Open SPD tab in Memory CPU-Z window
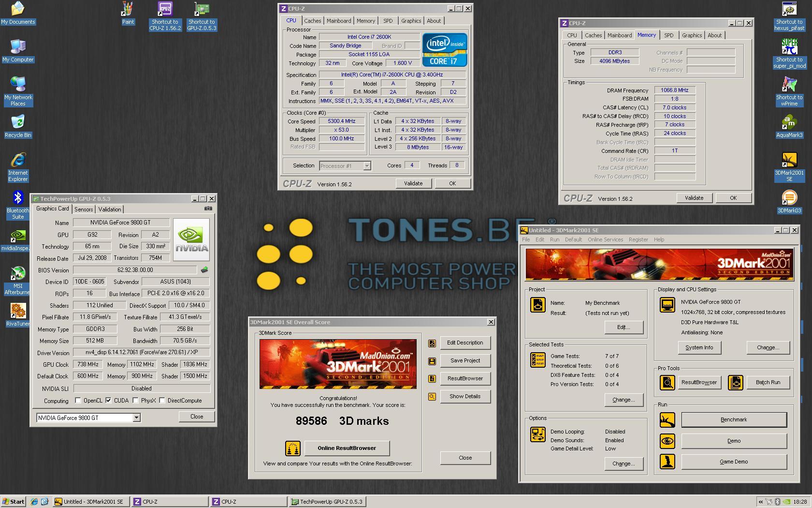 tap(668, 35)
